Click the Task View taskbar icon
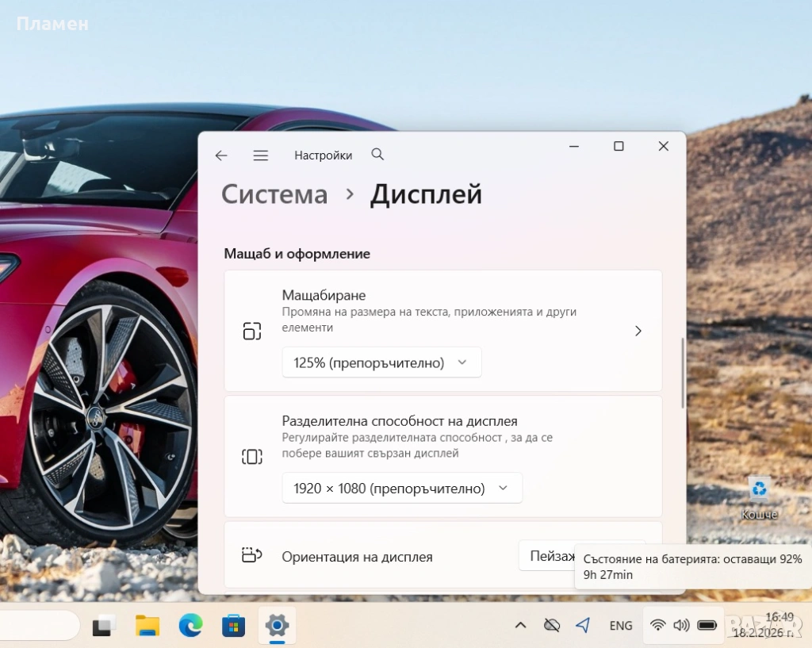Viewport: 812px width, 648px height. click(x=105, y=626)
